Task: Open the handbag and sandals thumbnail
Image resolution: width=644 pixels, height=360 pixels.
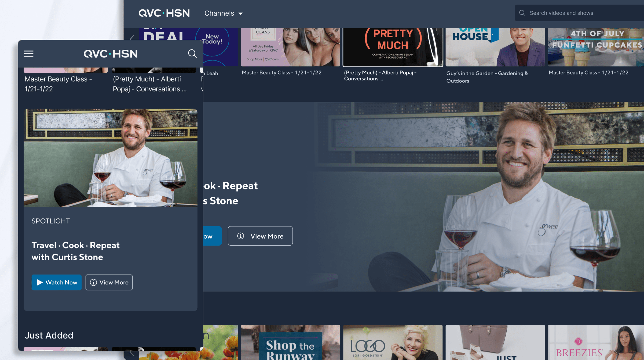Action: tap(495, 342)
